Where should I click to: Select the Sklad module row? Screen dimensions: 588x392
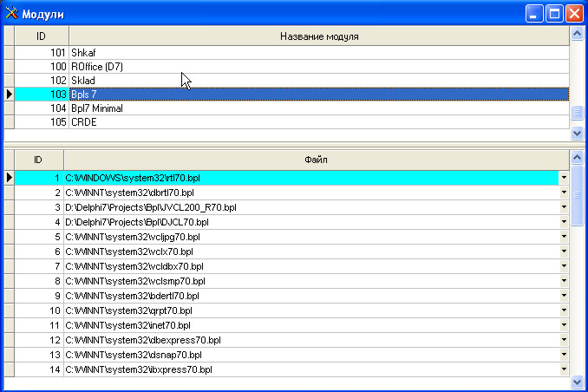[x=317, y=80]
